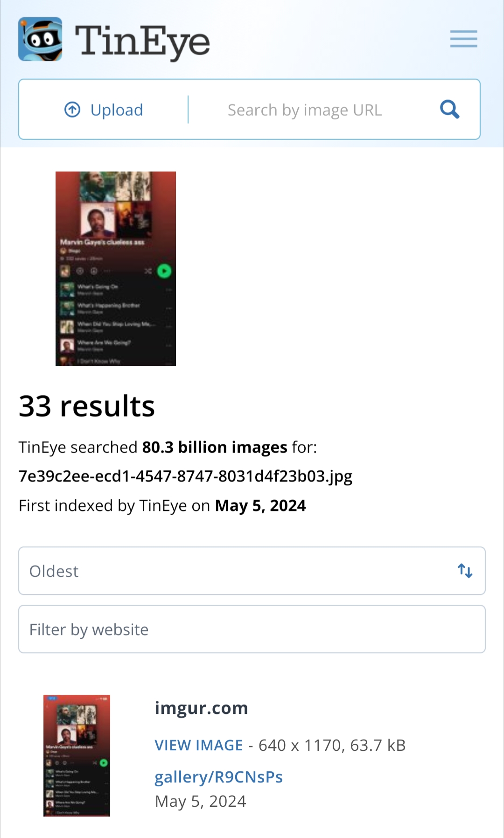Click the 80.3 billion images text
This screenshot has height=838, width=504.
coord(215,447)
